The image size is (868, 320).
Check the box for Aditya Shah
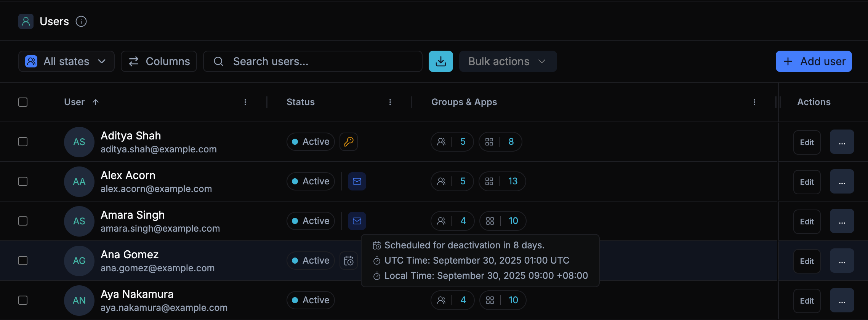pos(23,142)
